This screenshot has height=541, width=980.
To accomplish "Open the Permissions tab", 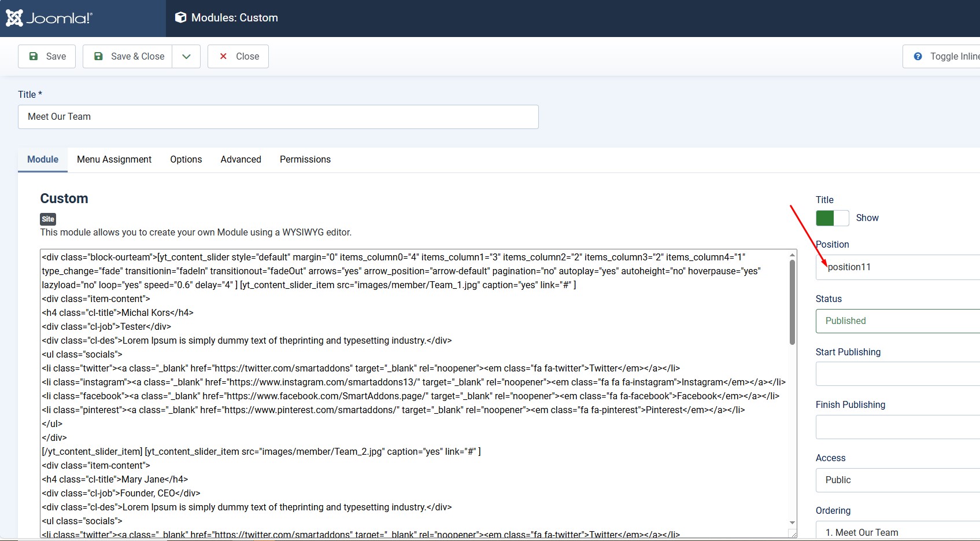I will pyautogui.click(x=305, y=160).
